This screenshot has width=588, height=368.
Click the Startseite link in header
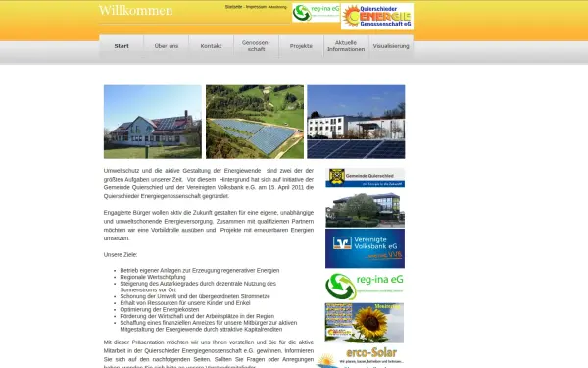tap(233, 7)
